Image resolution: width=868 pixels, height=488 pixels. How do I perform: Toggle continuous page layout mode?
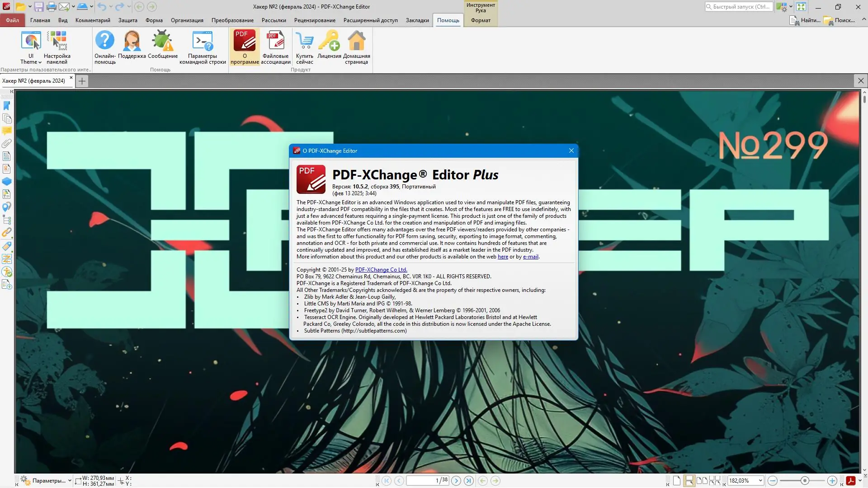pos(689,481)
